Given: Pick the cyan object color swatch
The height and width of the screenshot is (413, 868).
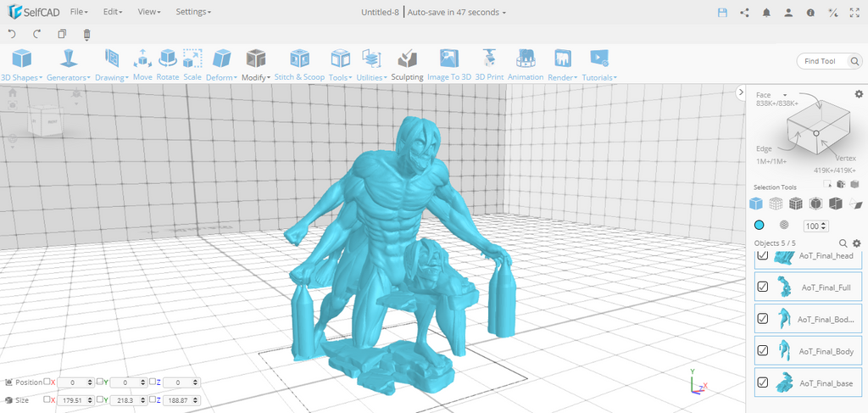Looking at the screenshot, I should 759,225.
